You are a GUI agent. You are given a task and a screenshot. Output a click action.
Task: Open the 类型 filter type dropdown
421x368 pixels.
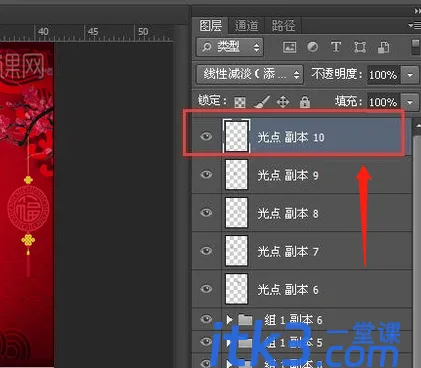pyautogui.click(x=230, y=47)
